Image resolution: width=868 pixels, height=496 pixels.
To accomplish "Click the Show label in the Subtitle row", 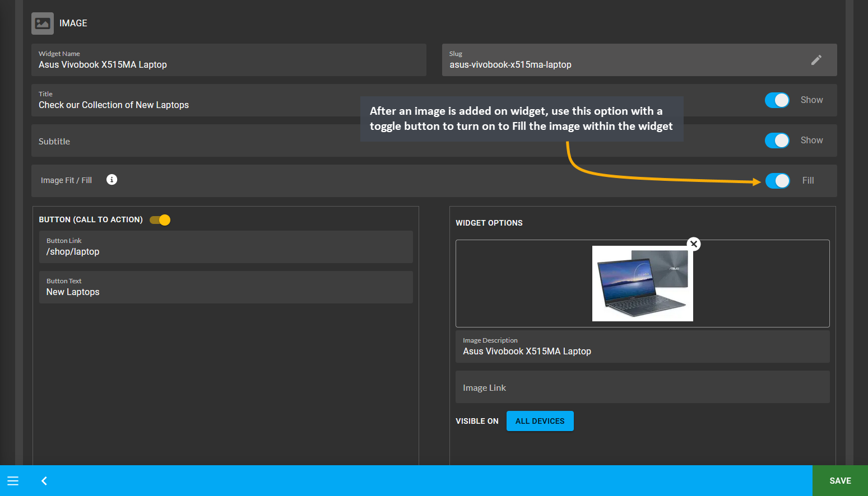I will coord(811,140).
